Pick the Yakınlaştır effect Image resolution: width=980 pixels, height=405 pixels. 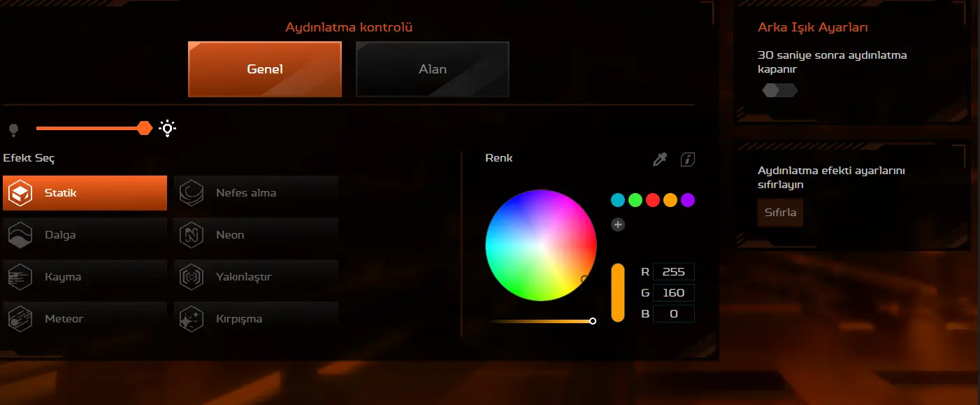(257, 277)
